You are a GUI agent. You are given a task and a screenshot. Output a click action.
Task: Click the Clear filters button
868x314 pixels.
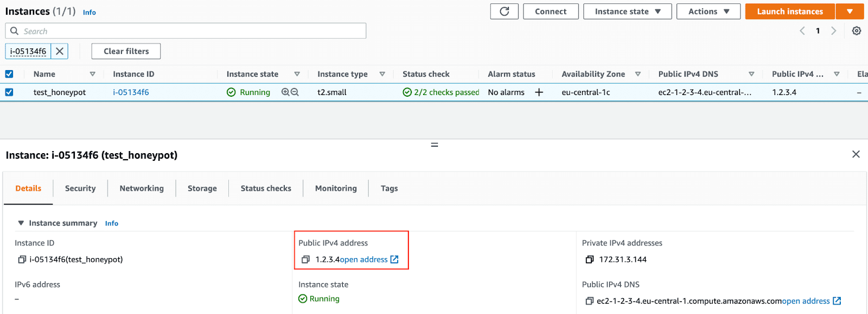[x=126, y=51]
